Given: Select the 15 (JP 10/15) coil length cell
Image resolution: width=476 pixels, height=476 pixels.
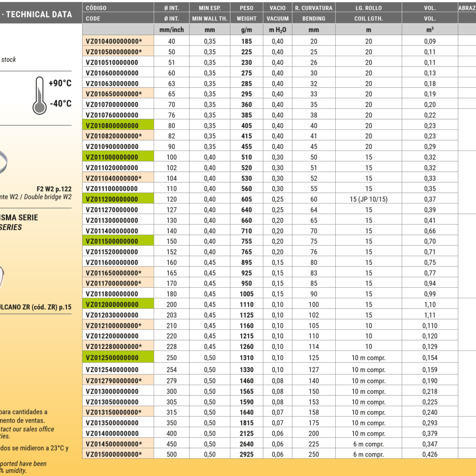Looking at the screenshot, I should point(368,200).
